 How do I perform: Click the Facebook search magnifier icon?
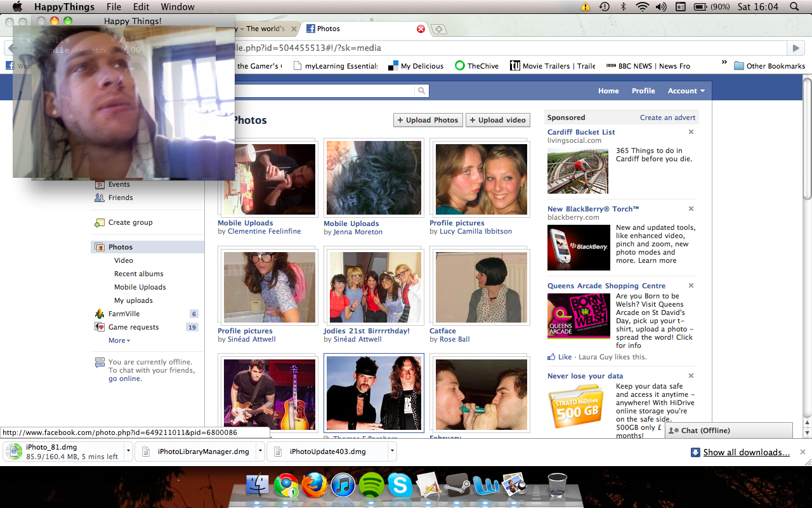[x=421, y=91]
